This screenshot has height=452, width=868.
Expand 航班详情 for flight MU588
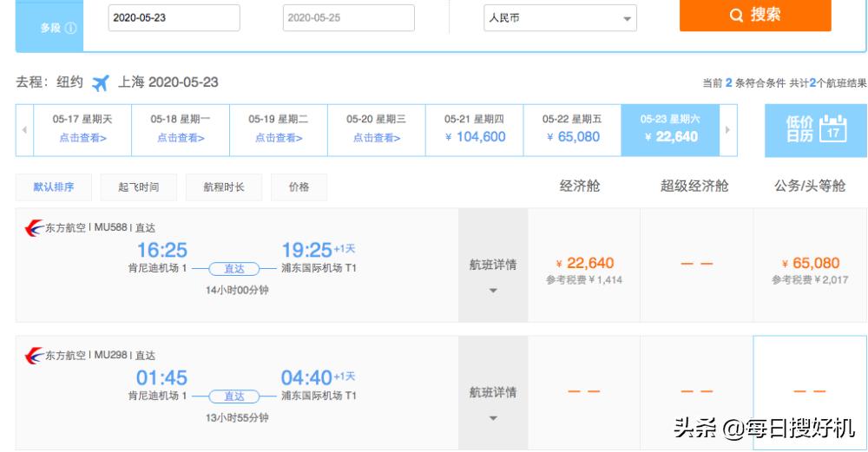pyautogui.click(x=493, y=265)
